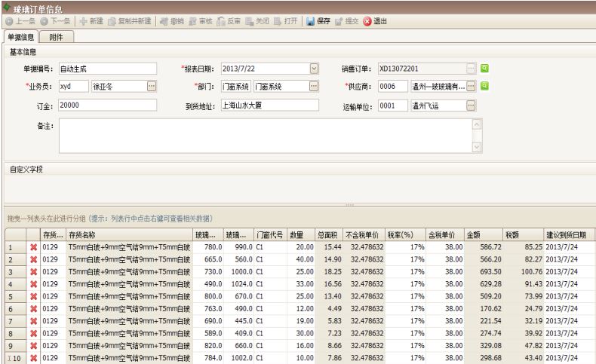Open the 运输单位 ellipsis picker
596x364 pixels.
[471, 106]
